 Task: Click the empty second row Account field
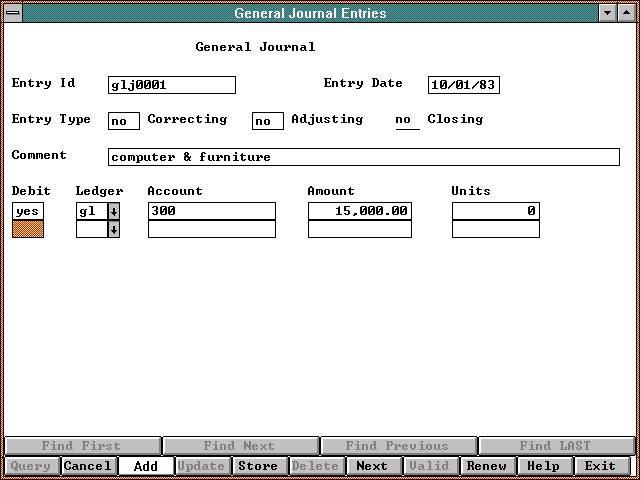click(211, 229)
